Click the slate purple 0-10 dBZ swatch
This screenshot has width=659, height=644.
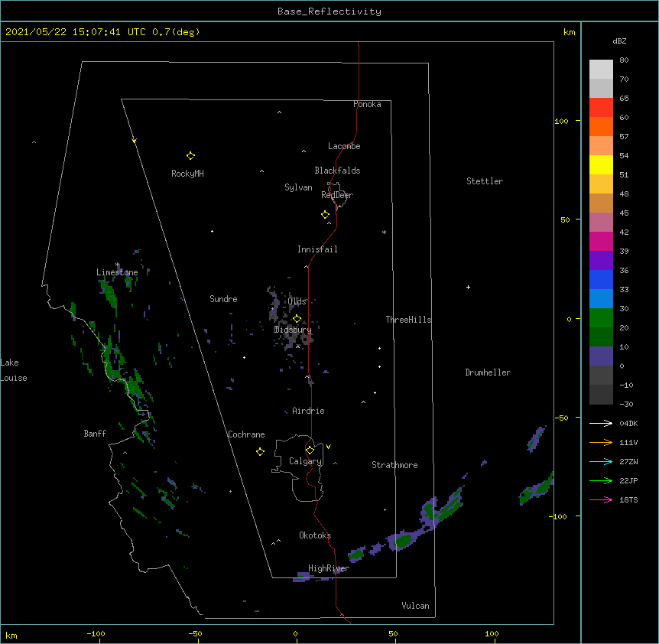[601, 356]
